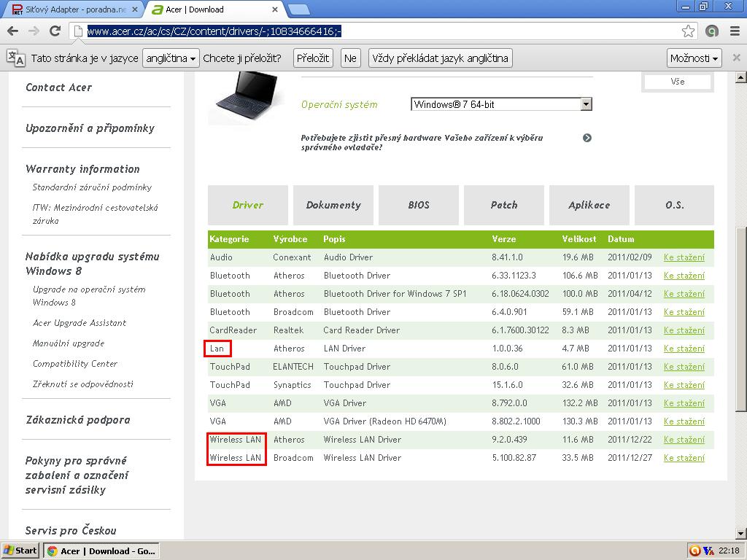Image resolution: width=747 pixels, height=560 pixels.
Task: Click the orange G system tray icon
Action: (695, 551)
